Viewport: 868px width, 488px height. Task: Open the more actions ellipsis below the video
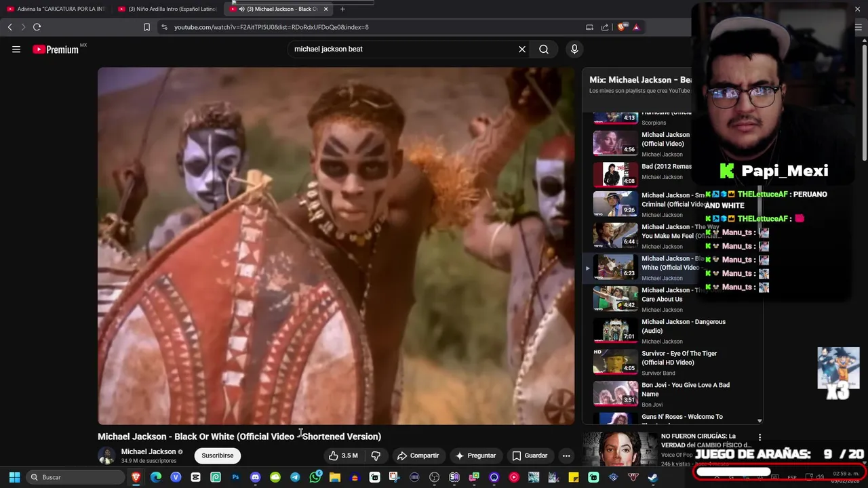[x=566, y=455]
